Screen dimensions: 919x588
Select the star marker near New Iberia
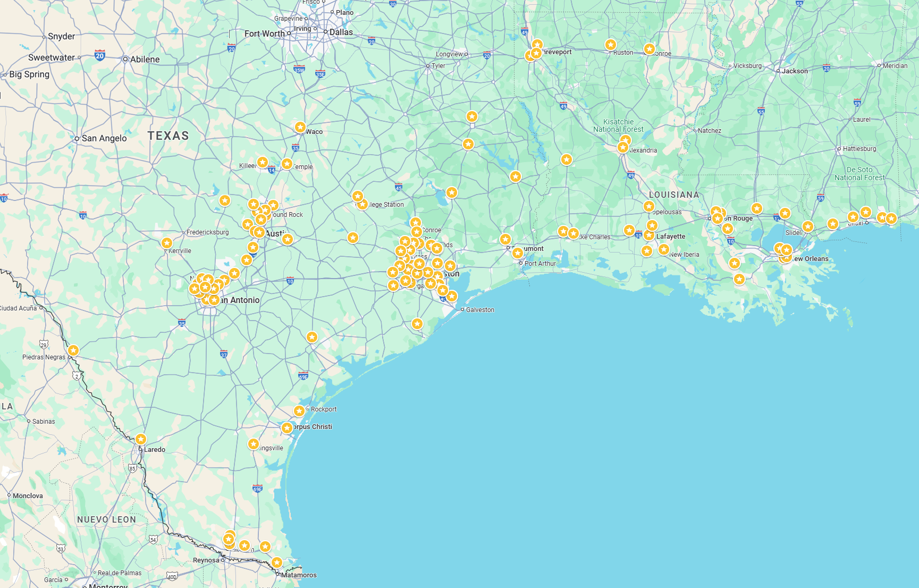point(664,249)
